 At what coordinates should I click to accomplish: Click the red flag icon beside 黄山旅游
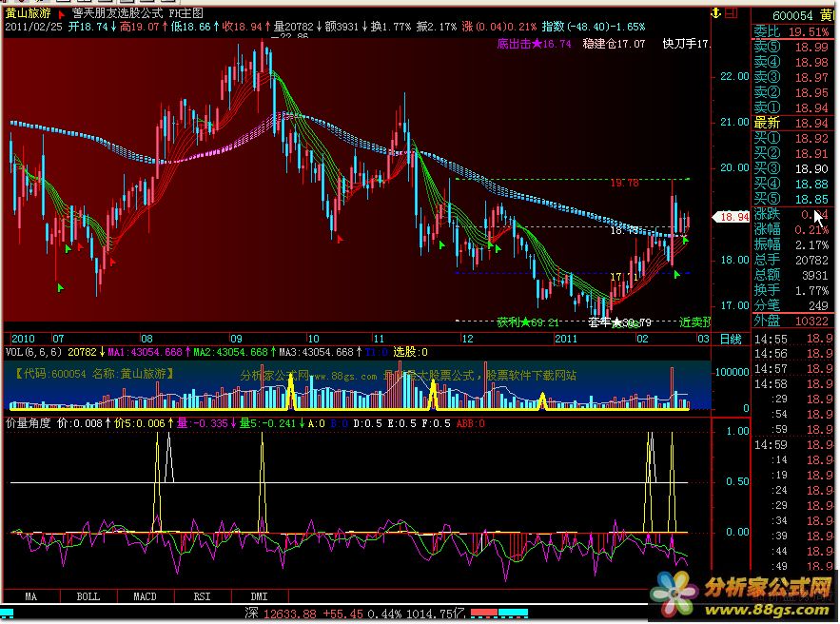point(61,13)
